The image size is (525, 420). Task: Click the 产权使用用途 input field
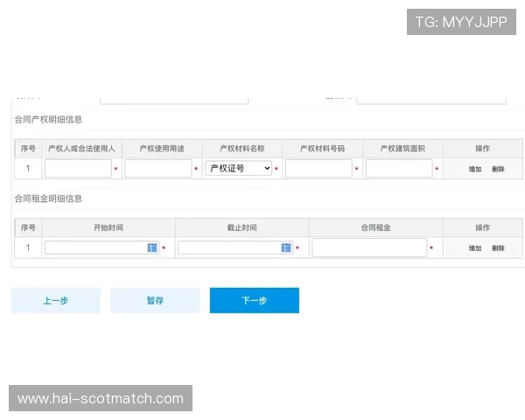click(x=158, y=168)
